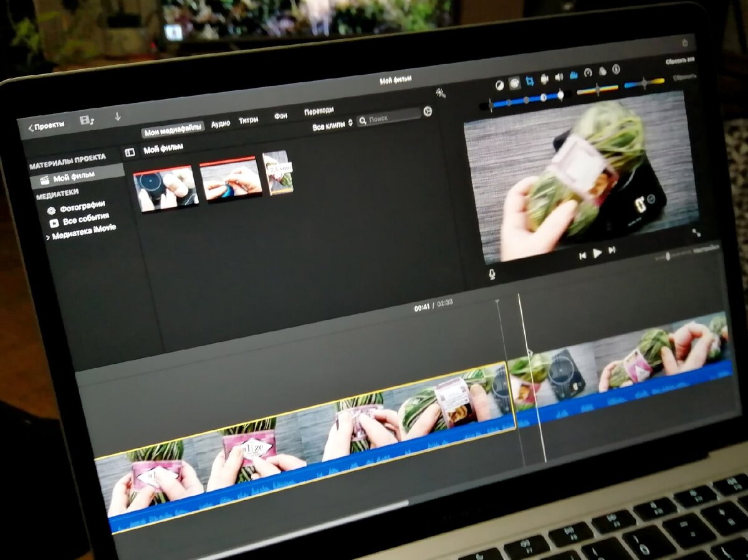Click the voiceover microphone icon

click(x=492, y=273)
